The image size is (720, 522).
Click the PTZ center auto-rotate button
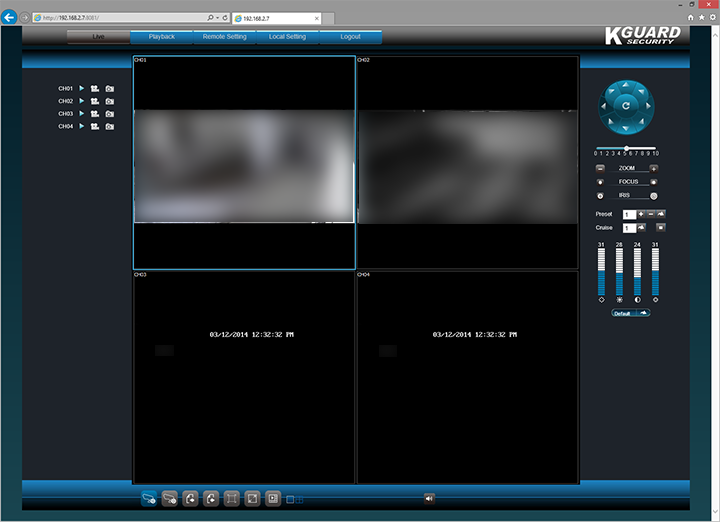point(626,106)
